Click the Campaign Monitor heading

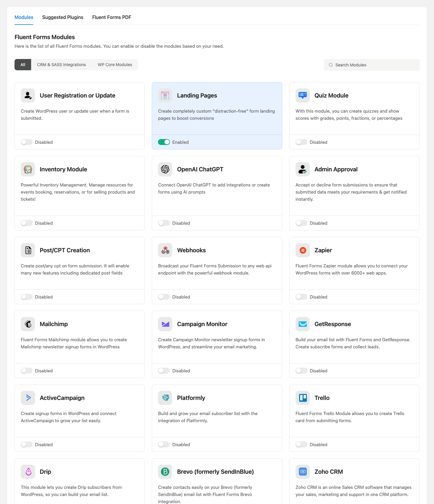(x=202, y=324)
